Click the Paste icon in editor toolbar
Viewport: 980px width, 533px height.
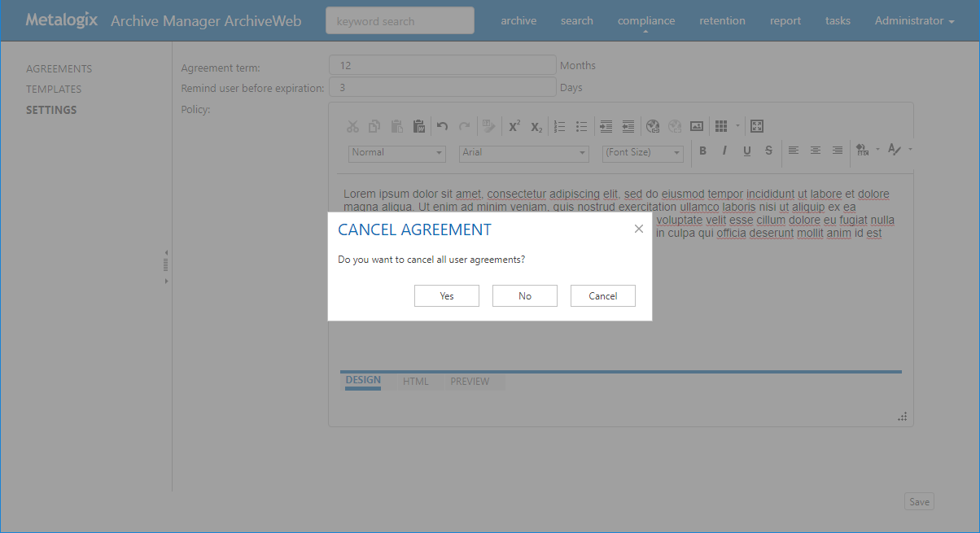(397, 126)
